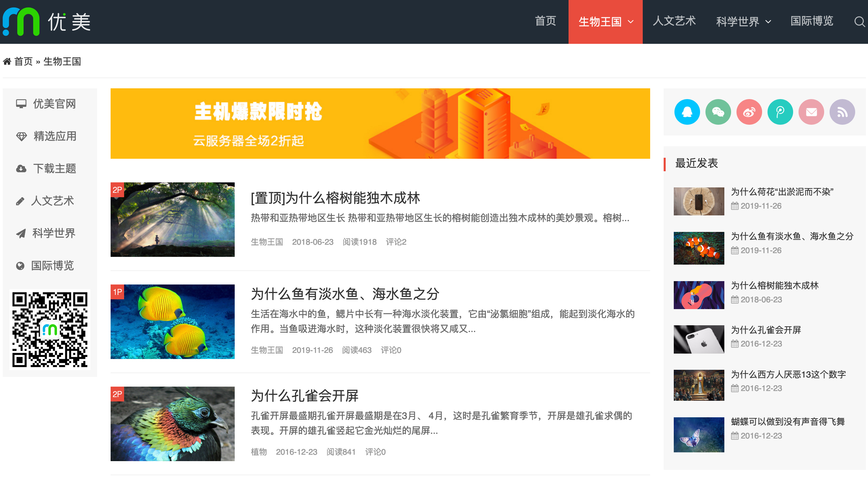Viewport: 868px width, 480px height.
Task: Expand the 科学世界 dropdown arrow in navbar
Action: 768,22
